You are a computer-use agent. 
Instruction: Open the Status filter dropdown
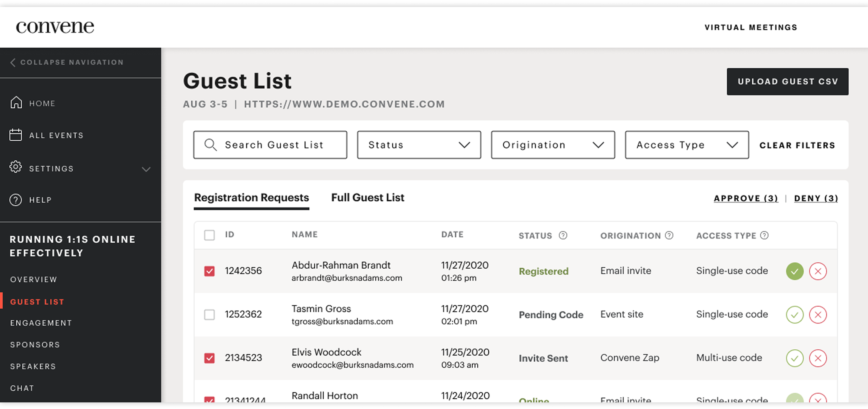pos(419,145)
